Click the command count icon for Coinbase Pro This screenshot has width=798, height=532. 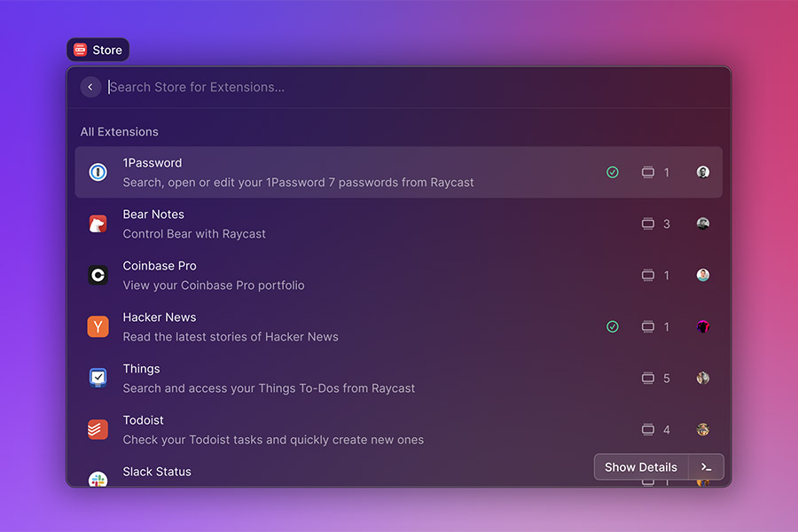648,275
